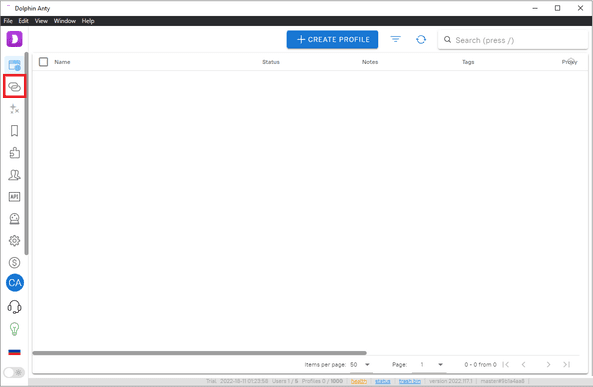Image resolution: width=593 pixels, height=387 pixels.
Task: Click the Dolphin Anty logo icon
Action: pyautogui.click(x=14, y=39)
